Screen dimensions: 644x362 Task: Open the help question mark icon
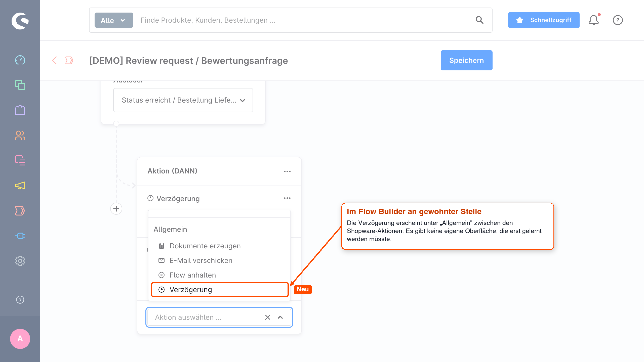[x=618, y=20]
